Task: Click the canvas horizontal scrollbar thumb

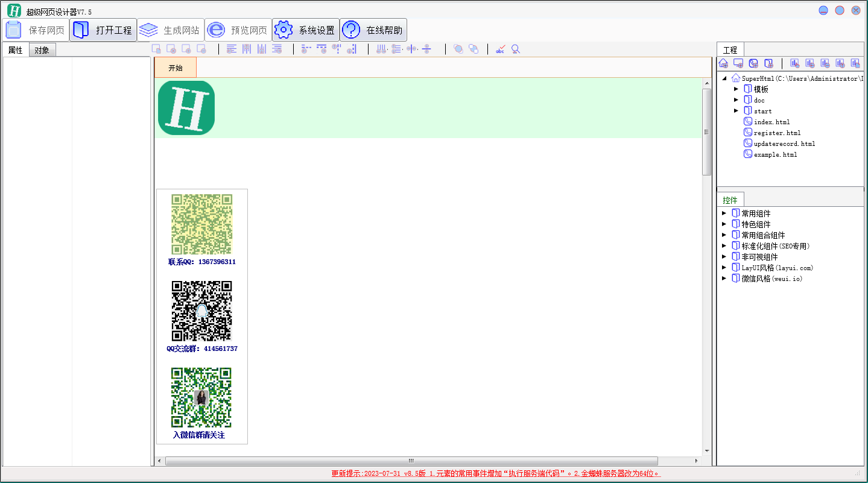Action: coord(411,461)
